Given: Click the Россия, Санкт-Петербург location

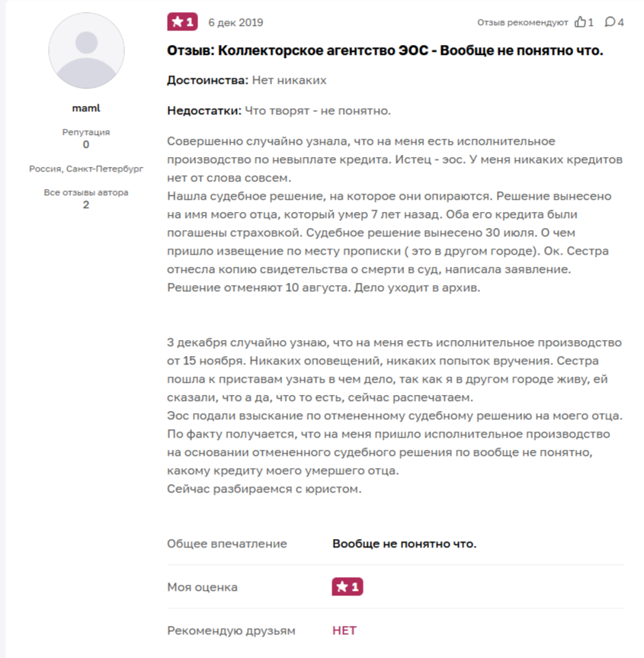Looking at the screenshot, I should 86,169.
